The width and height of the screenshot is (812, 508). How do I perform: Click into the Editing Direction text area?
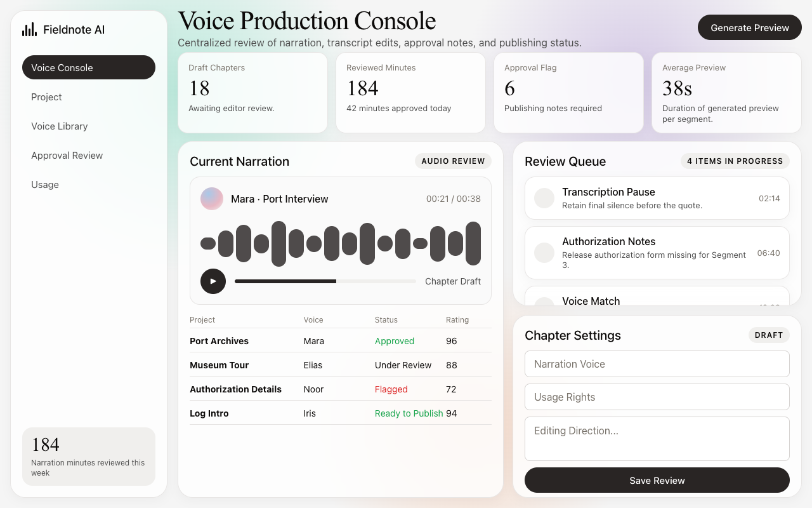pos(657,439)
